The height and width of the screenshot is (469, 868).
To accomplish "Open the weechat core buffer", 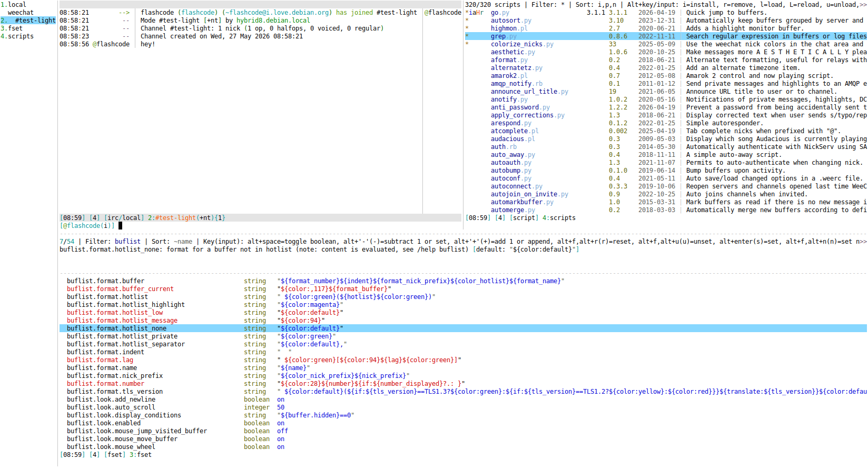I will 21,13.
